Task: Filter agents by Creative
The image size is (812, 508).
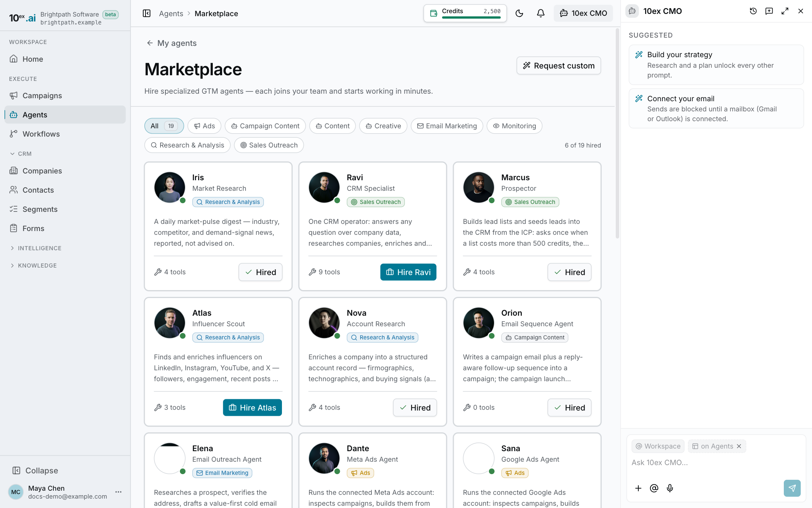Action: tap(383, 126)
